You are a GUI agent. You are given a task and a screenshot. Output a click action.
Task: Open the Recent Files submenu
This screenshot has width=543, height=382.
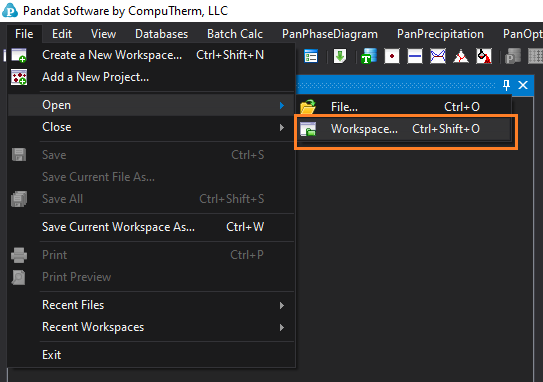point(151,305)
